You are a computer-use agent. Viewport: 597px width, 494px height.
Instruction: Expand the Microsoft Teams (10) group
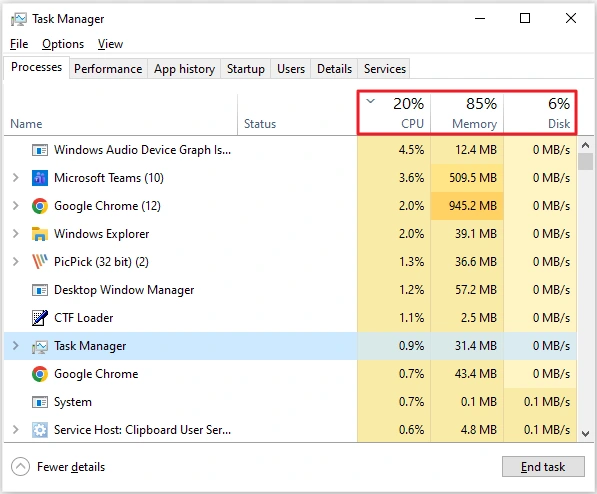click(16, 178)
